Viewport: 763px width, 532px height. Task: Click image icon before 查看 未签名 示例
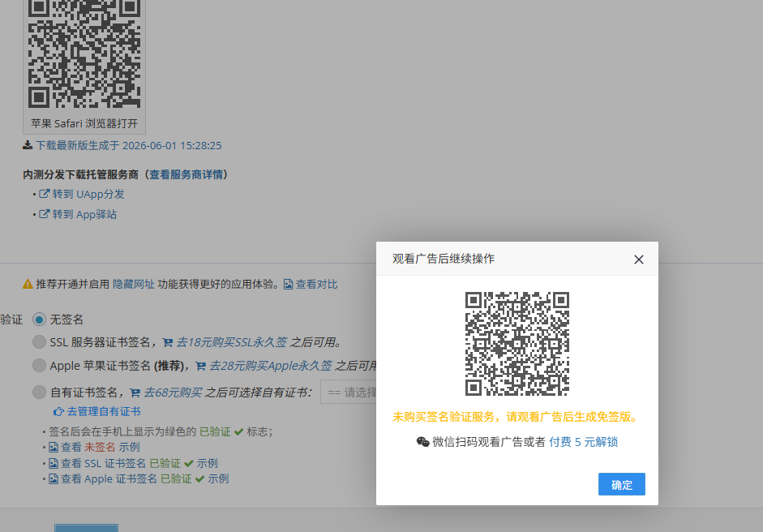tap(54, 447)
